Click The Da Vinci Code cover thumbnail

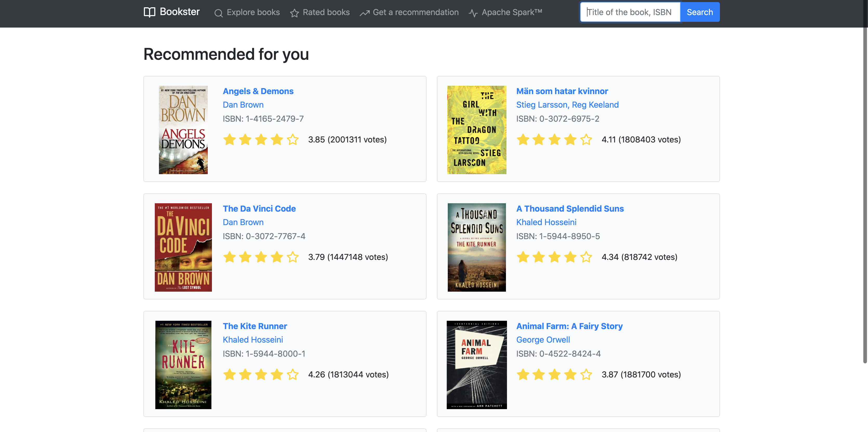click(x=183, y=247)
